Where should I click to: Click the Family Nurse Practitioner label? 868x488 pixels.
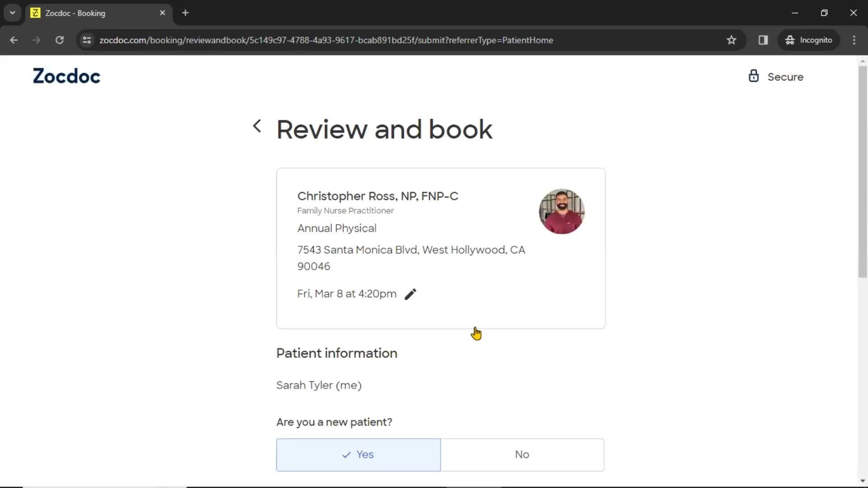(345, 211)
